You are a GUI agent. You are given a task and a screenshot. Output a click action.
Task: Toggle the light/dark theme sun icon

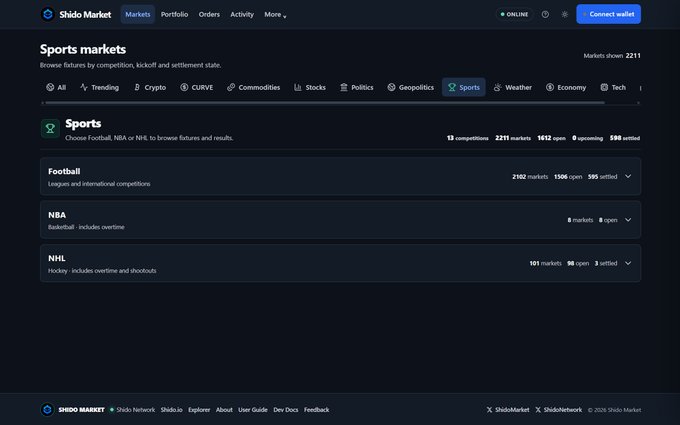click(564, 14)
